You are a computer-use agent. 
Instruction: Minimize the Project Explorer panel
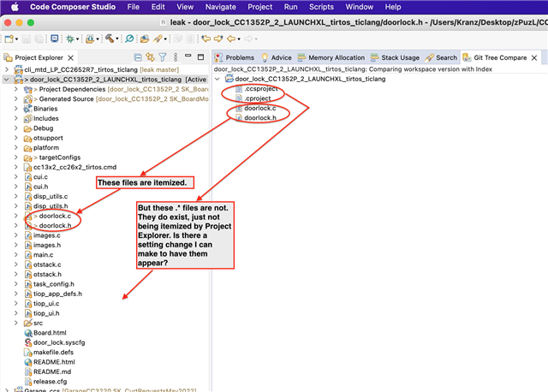click(x=188, y=56)
